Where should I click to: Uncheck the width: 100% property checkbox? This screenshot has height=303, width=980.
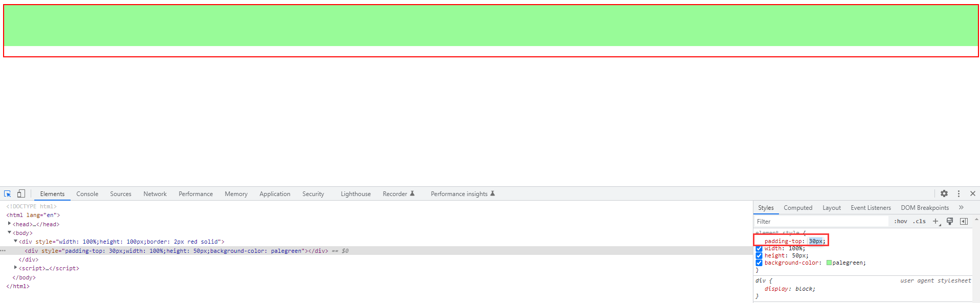759,249
